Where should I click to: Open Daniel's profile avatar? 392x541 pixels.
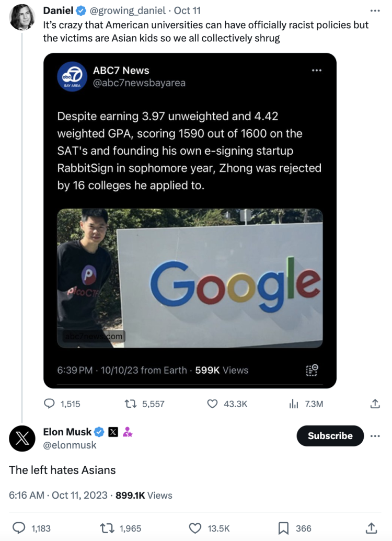21,16
